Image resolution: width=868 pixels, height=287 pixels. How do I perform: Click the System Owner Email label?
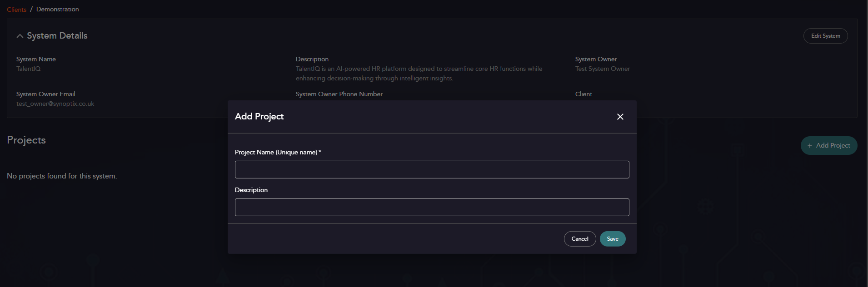(x=46, y=94)
